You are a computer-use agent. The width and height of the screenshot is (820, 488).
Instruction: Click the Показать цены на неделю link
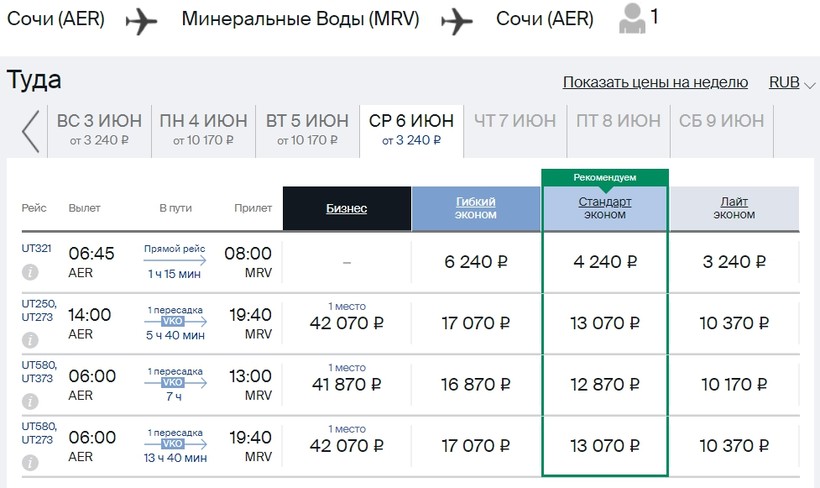tap(655, 83)
